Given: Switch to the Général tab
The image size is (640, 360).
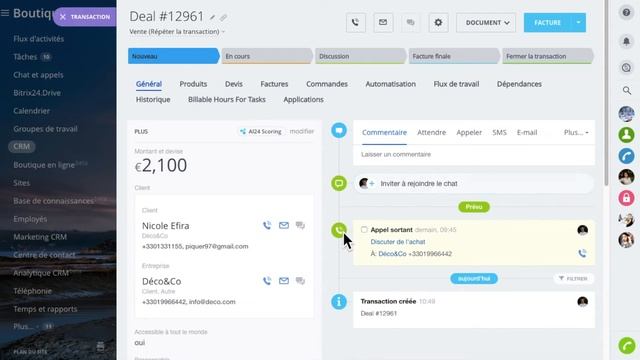Looking at the screenshot, I should [149, 84].
